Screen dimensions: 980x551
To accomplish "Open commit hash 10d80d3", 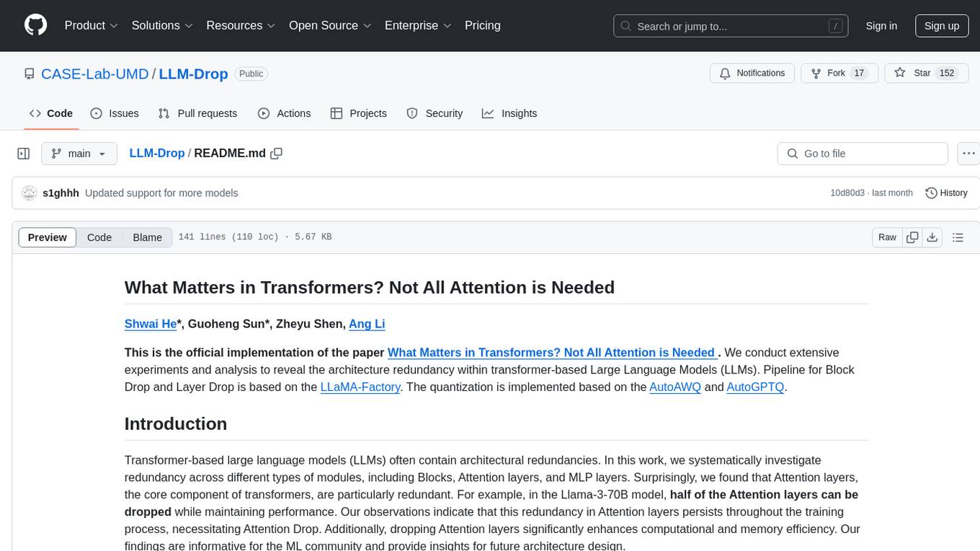I will click(847, 193).
